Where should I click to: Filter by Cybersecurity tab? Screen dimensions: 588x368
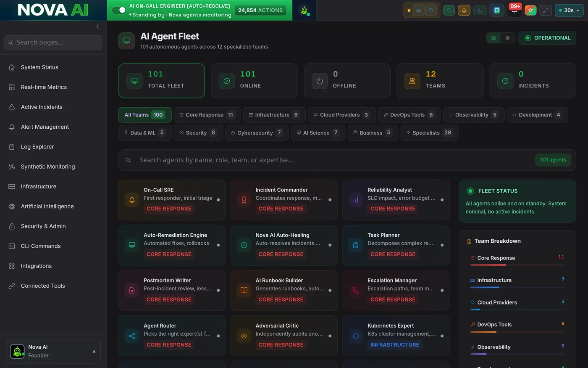coord(257,132)
